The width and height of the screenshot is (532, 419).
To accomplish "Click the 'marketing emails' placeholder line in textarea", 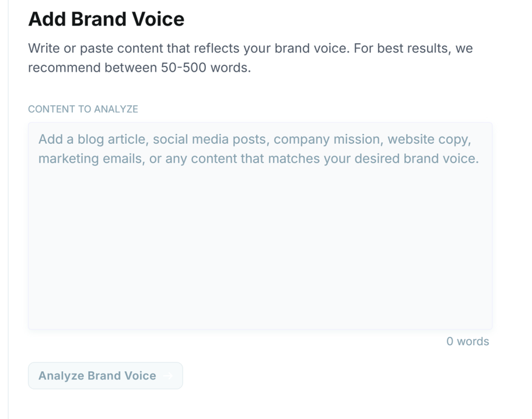I will click(x=89, y=158).
